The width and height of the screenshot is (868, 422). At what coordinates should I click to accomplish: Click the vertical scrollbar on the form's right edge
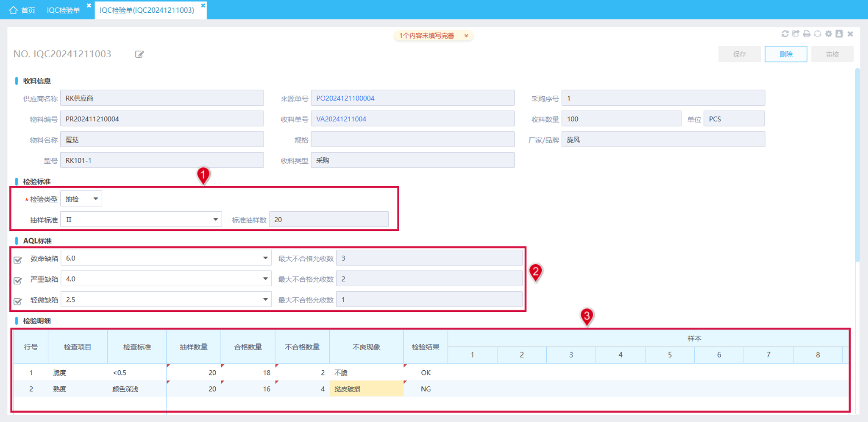click(x=857, y=165)
